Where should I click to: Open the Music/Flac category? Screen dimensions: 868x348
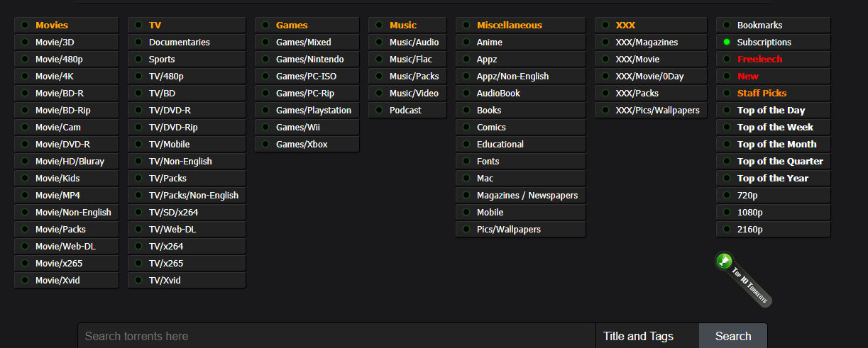(410, 60)
